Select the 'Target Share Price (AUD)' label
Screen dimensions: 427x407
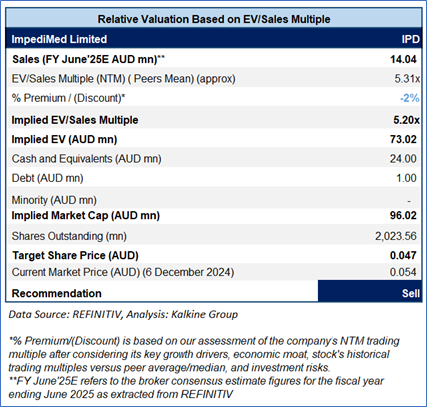point(75,256)
